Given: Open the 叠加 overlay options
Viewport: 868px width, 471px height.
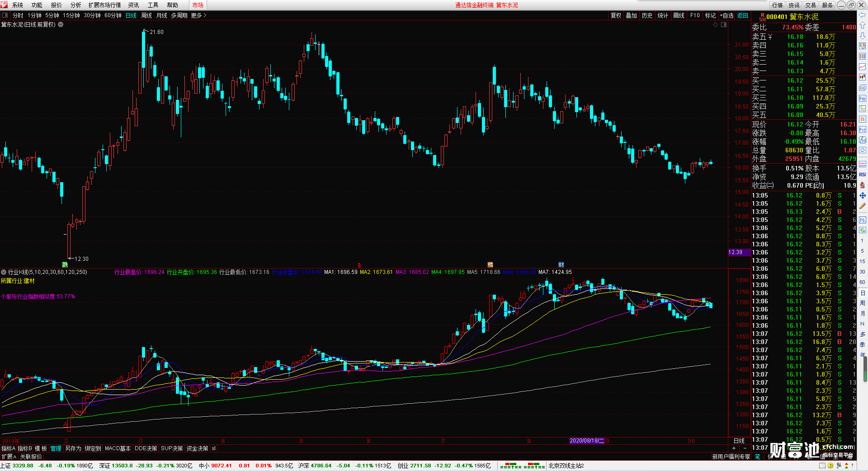Looking at the screenshot, I should [632, 15].
